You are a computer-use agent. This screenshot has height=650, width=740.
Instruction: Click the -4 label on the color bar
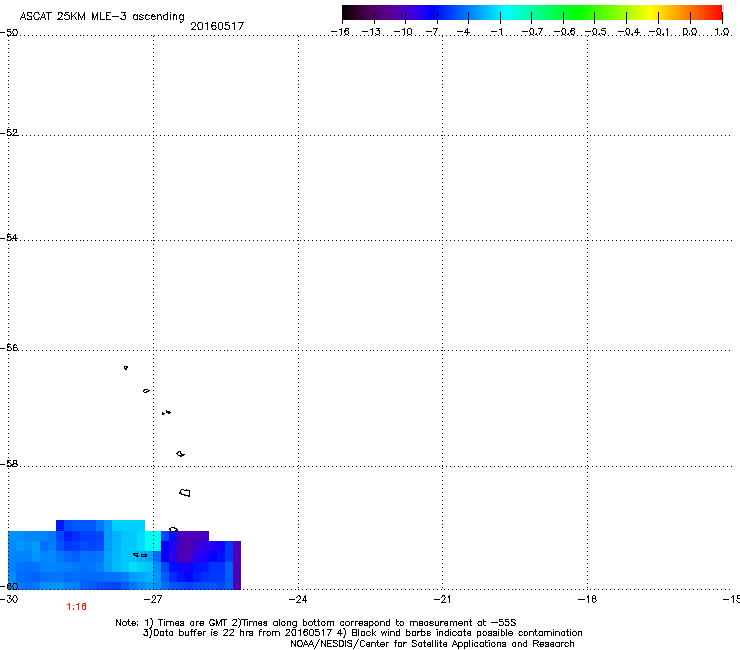tap(463, 32)
